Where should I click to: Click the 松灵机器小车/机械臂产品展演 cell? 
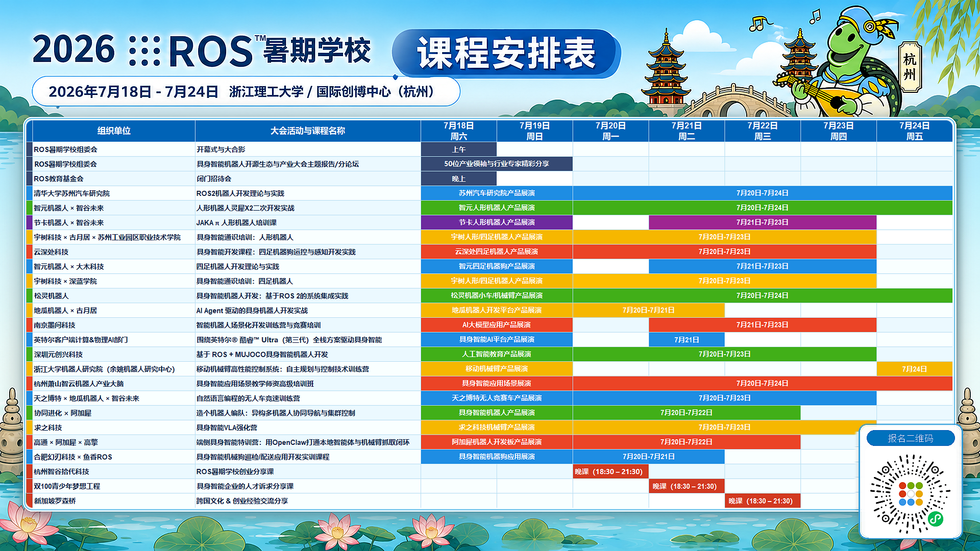pos(497,296)
